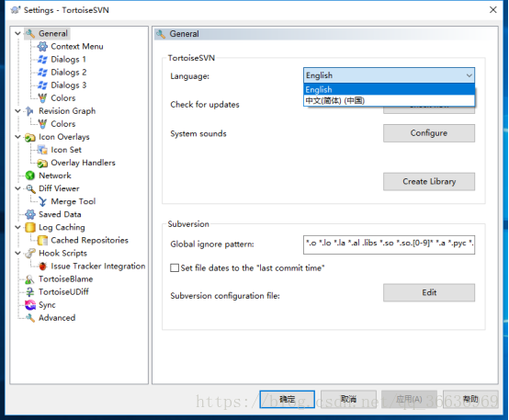Collapse the Revision Graph tree node
Image resolution: width=509 pixels, height=420 pixels.
coord(17,111)
